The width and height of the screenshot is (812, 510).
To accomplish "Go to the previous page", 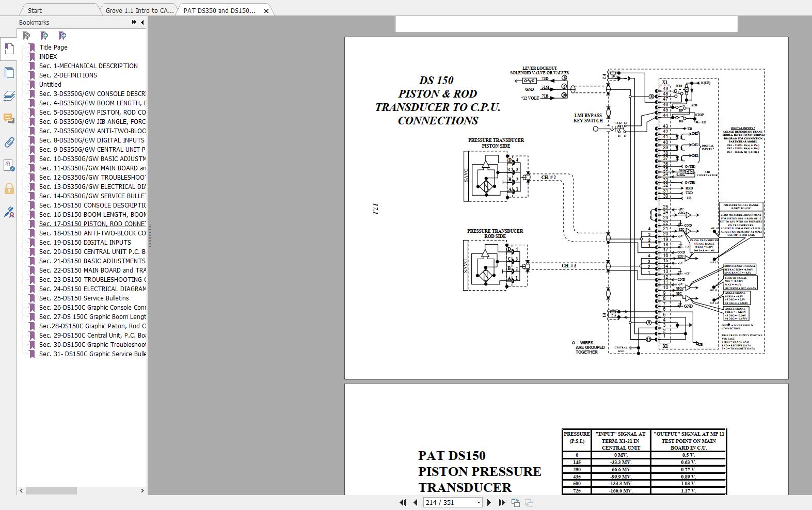I will click(415, 502).
